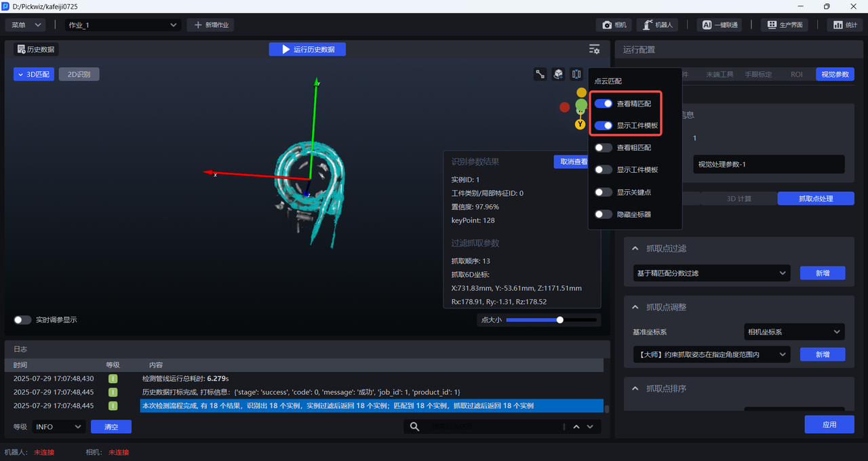Click the robot (机器人) toolbar button
868x461 pixels.
click(x=658, y=25)
